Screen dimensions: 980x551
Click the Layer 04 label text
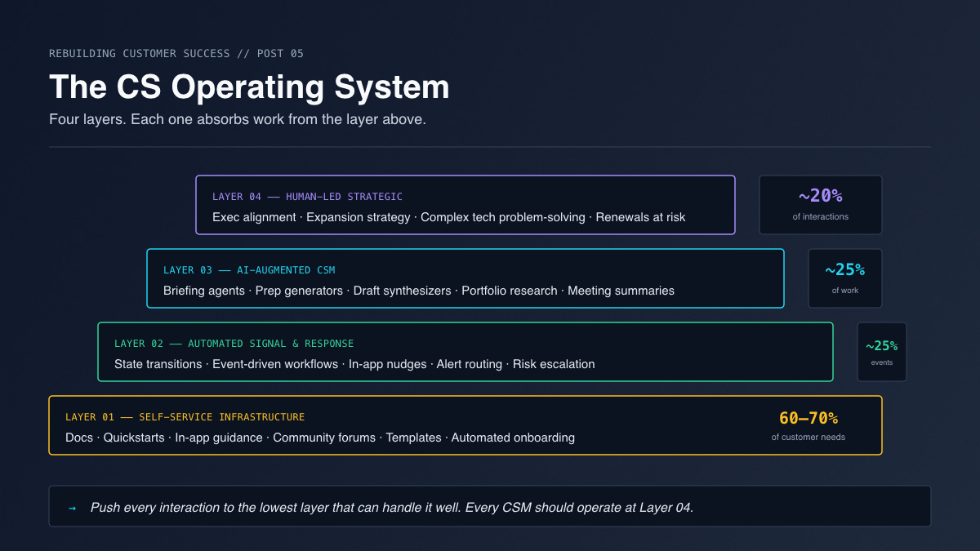307,197
